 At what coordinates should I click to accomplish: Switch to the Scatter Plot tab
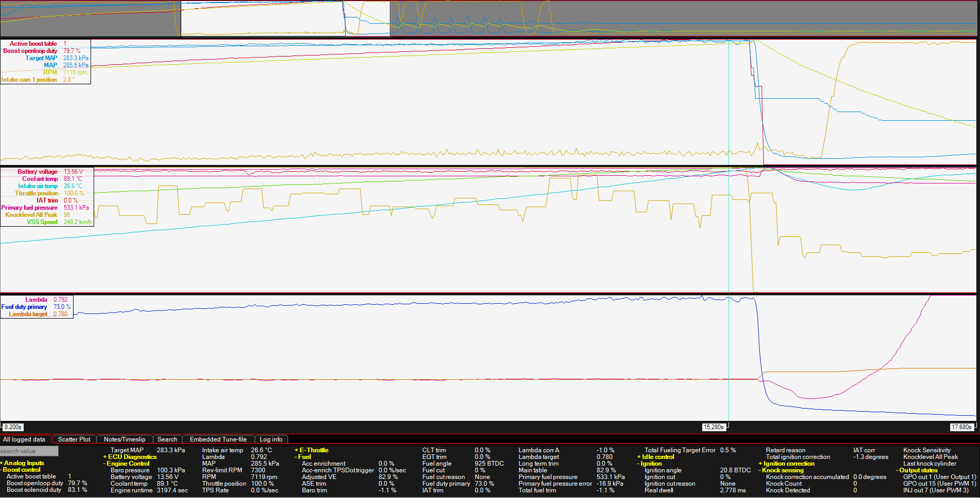(x=74, y=439)
